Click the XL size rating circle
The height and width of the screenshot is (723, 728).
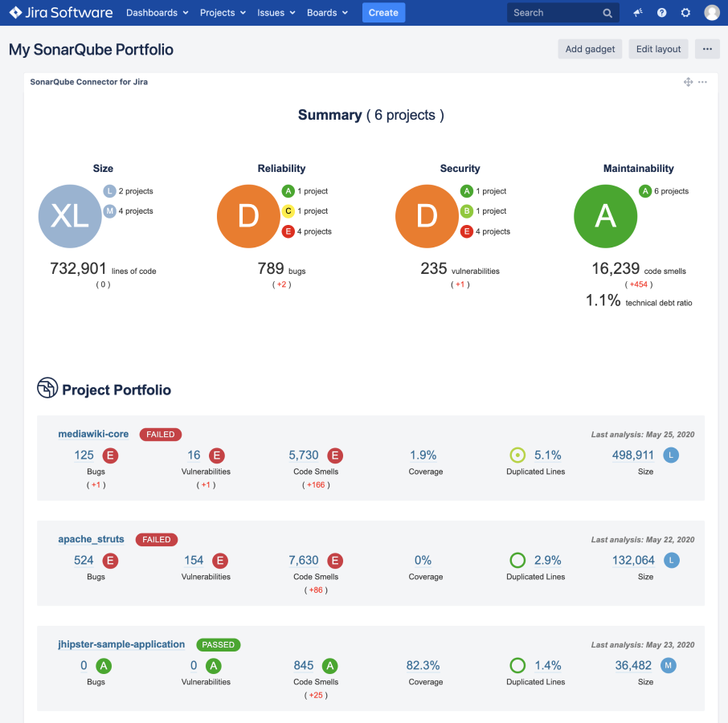click(x=70, y=215)
